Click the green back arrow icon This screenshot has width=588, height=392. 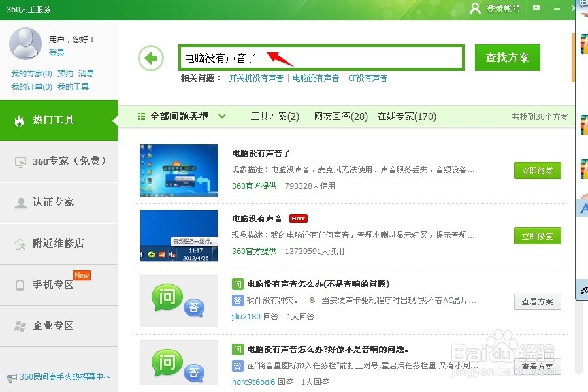151,57
